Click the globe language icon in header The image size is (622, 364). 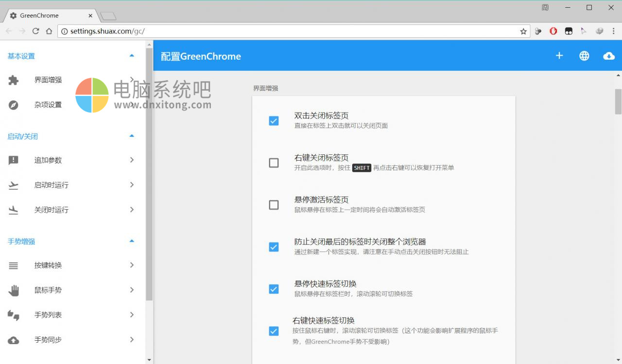coord(584,56)
